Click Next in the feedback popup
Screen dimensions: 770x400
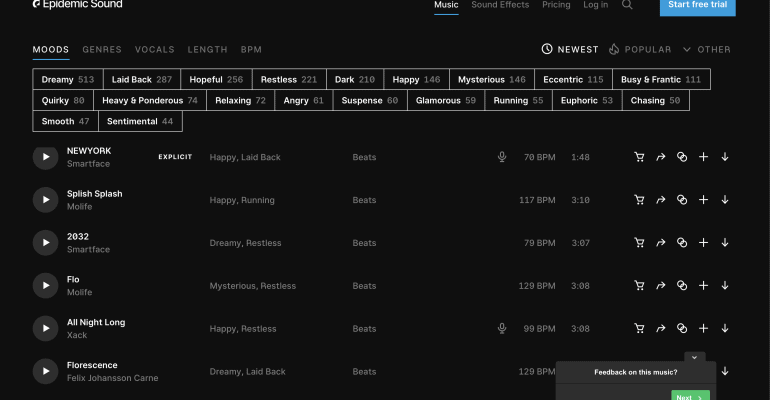point(690,396)
